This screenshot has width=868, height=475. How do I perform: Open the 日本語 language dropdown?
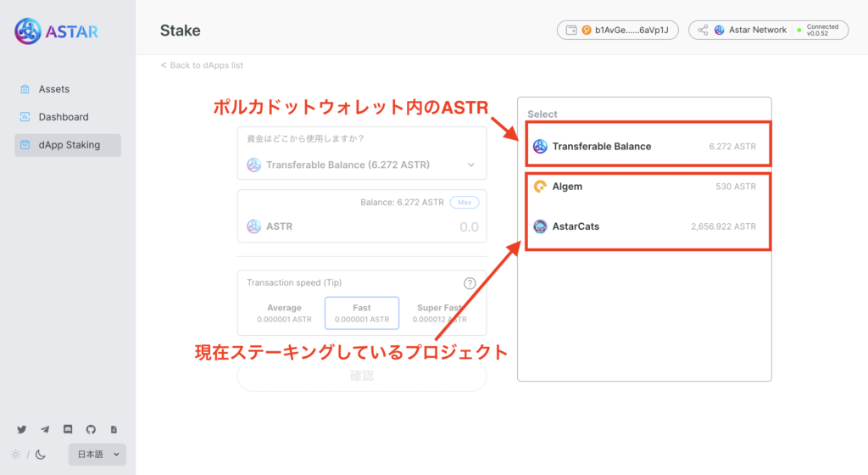[97, 455]
